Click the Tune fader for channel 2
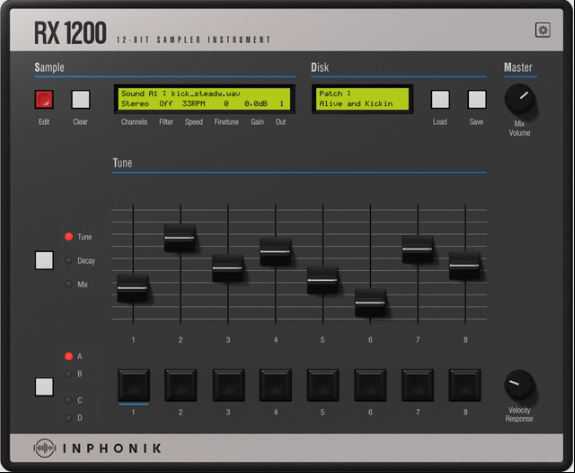 (180, 238)
